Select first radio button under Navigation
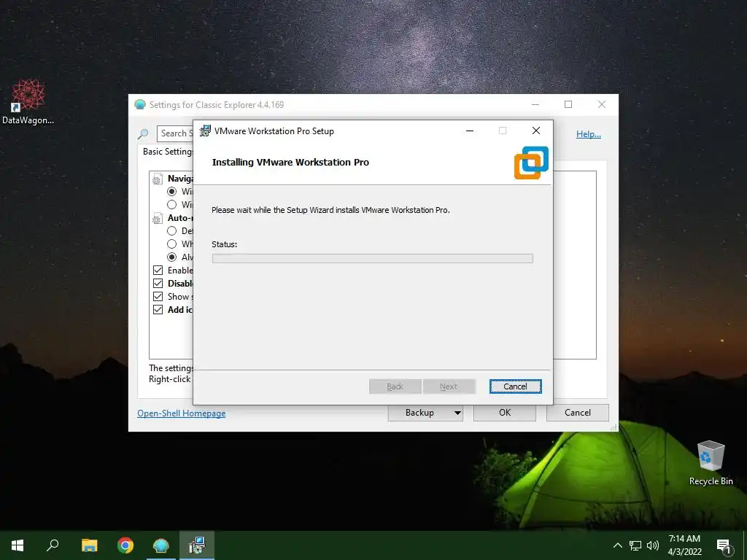The height and width of the screenshot is (560, 747). pos(172,192)
